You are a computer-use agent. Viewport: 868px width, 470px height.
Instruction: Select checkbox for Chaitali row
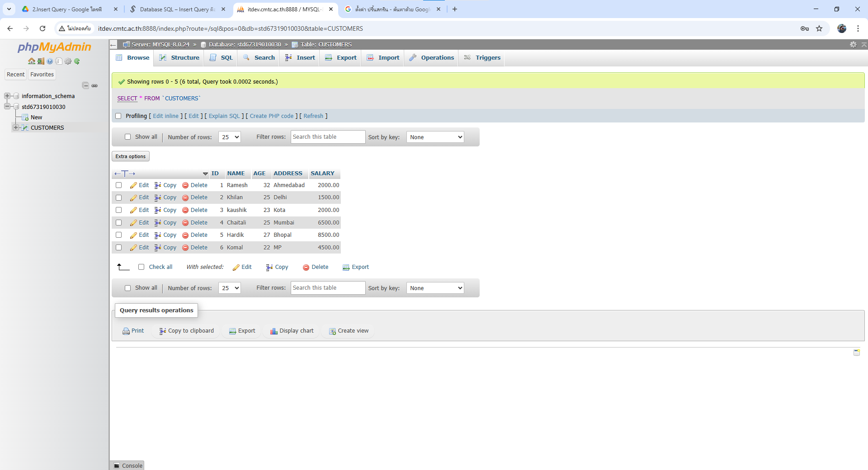coord(119,223)
